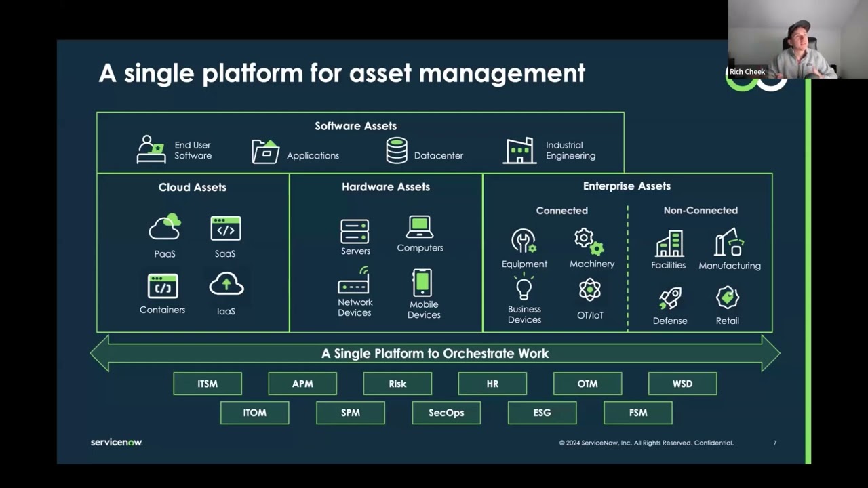Click the Datacenter database icon
868x488 pixels.
(397, 150)
